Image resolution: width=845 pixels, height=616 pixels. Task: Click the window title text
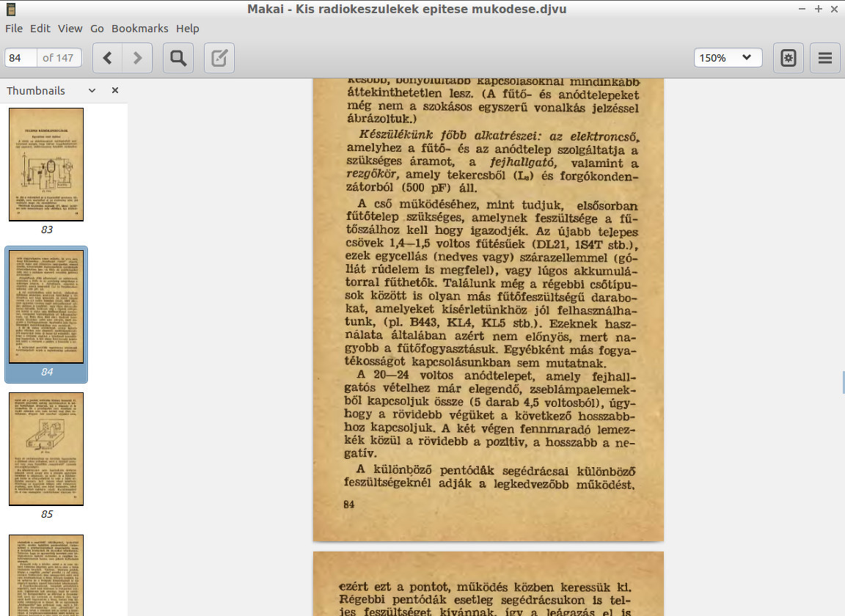click(x=407, y=9)
